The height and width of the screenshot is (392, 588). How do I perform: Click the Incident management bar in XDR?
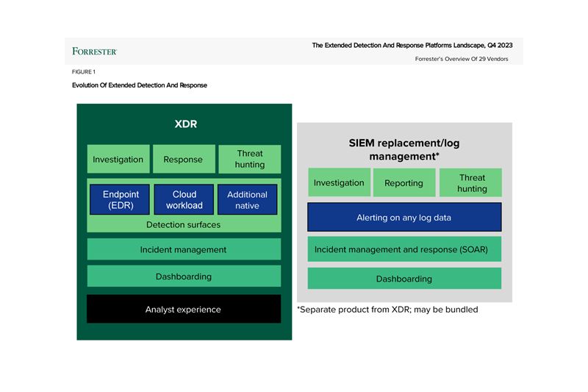(183, 249)
